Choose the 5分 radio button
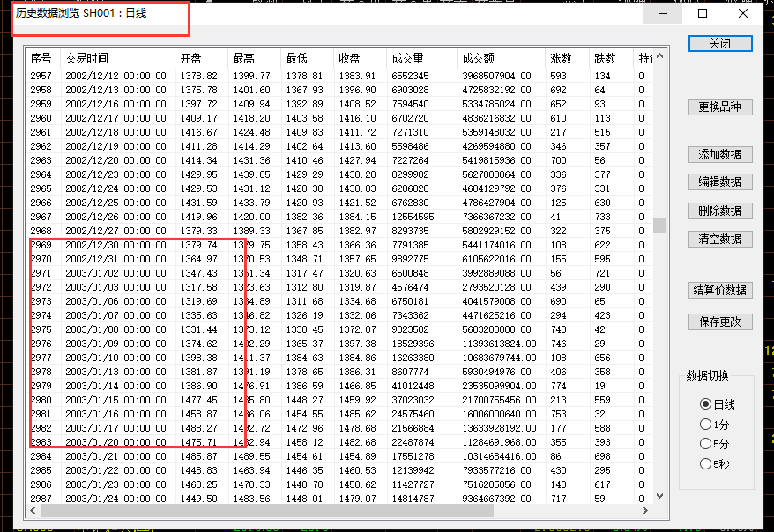The image size is (774, 532). [x=705, y=444]
